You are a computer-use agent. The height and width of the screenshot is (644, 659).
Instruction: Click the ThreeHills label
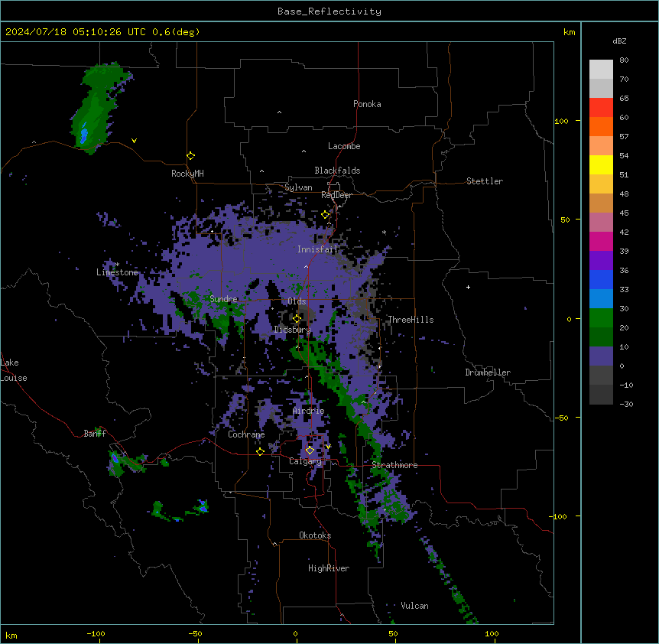click(411, 320)
